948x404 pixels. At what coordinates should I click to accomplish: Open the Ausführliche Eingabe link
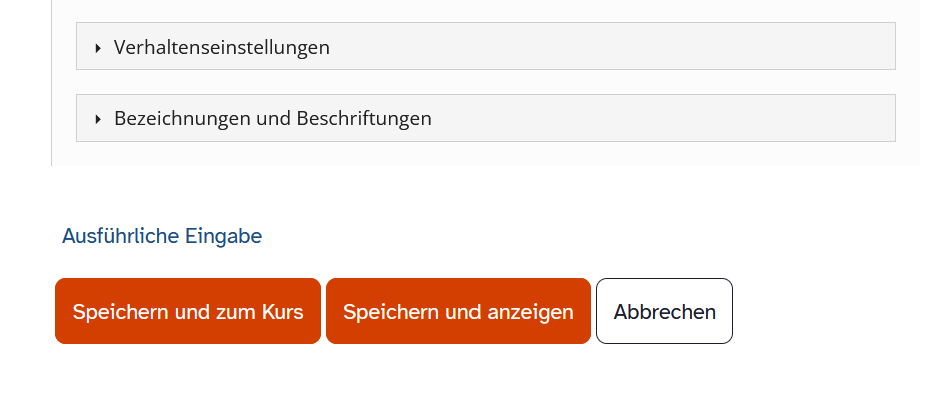(x=162, y=236)
